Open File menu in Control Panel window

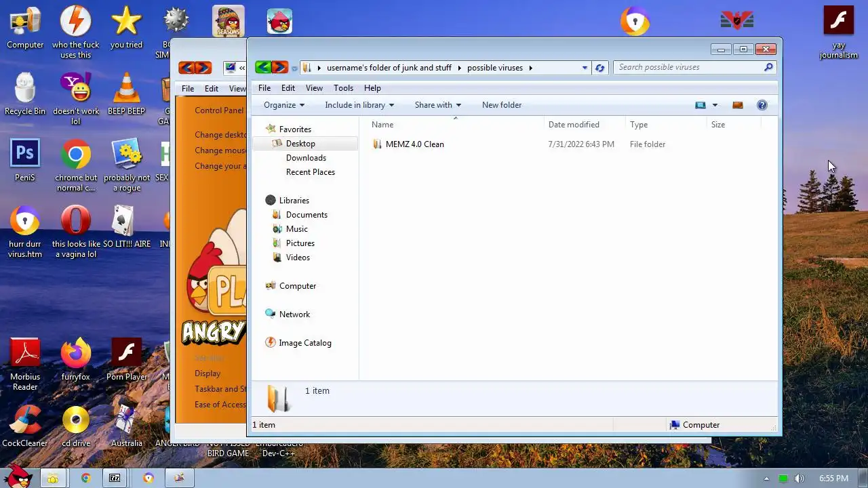(x=188, y=89)
